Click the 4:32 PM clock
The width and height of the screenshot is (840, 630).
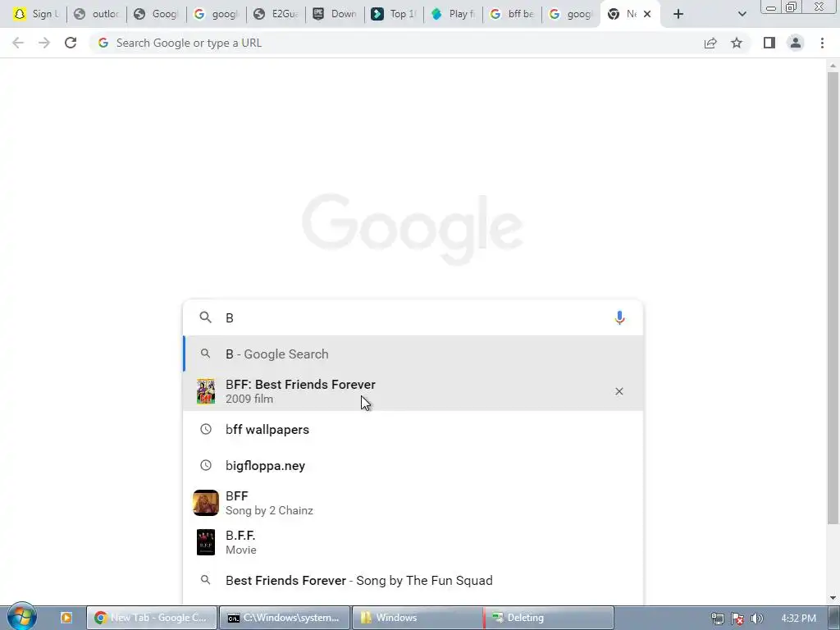(x=798, y=619)
